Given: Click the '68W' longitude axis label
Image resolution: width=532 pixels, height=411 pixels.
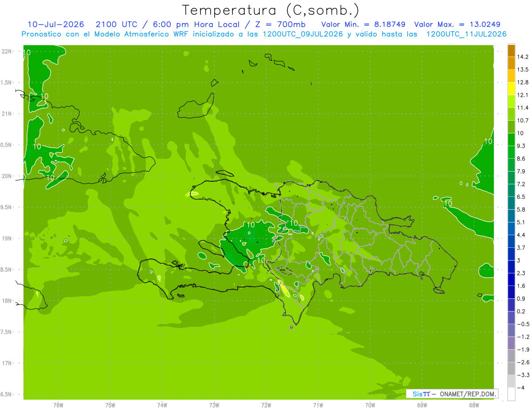Looking at the screenshot, I should [x=474, y=405].
